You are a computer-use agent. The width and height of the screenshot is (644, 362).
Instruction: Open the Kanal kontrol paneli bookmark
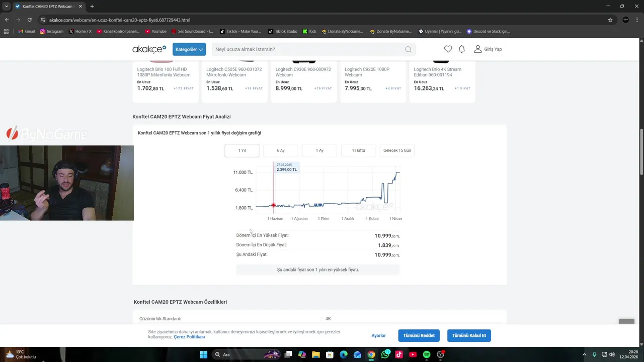tap(118, 31)
